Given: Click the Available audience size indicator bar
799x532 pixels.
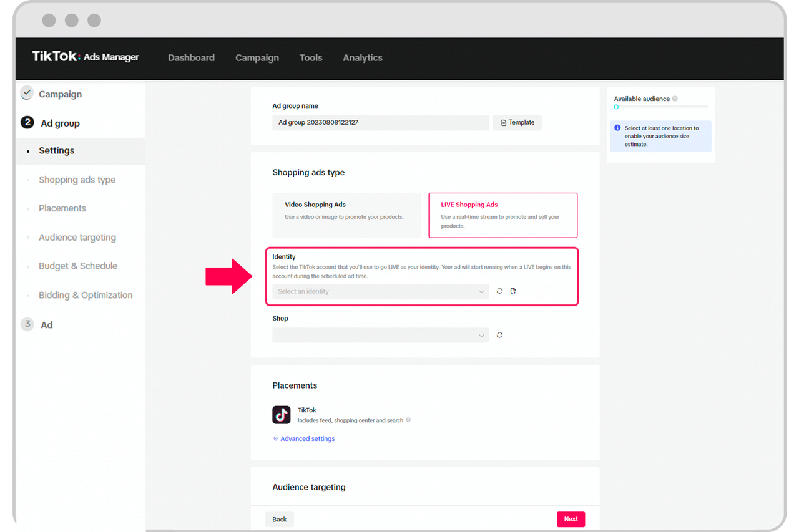Looking at the screenshot, I should 660,107.
